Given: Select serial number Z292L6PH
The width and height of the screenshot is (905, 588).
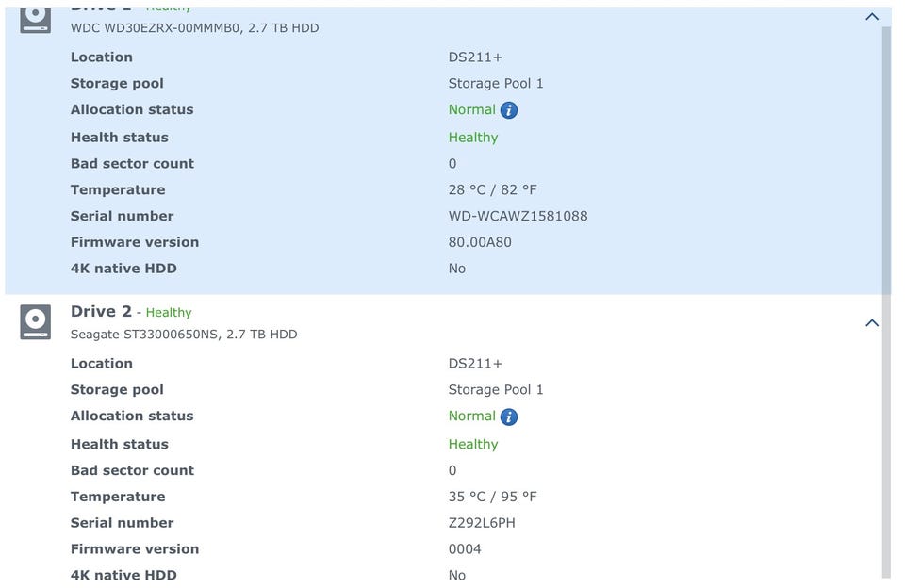Looking at the screenshot, I should tap(482, 523).
